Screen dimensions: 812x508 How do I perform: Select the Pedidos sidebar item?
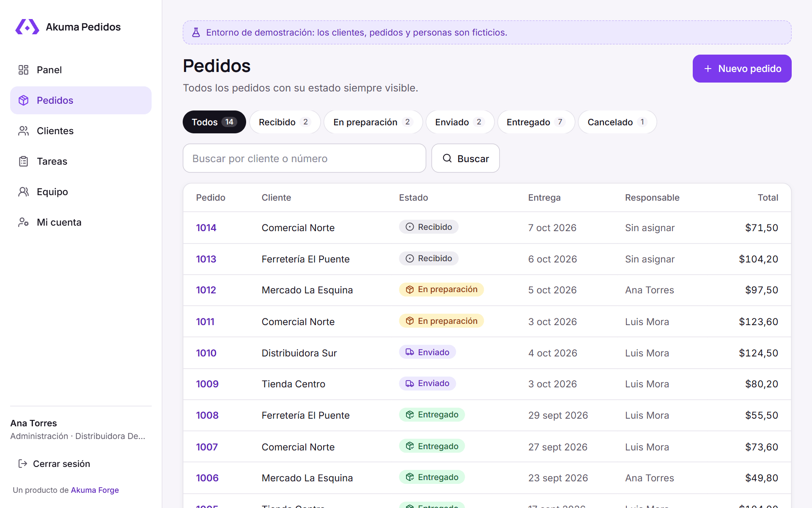(x=81, y=100)
